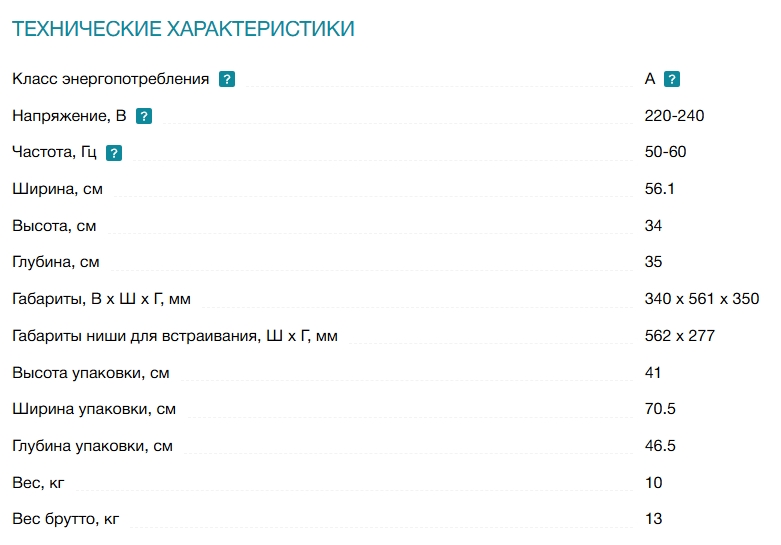
Task: Click the width value 56.1
Action: pos(659,189)
